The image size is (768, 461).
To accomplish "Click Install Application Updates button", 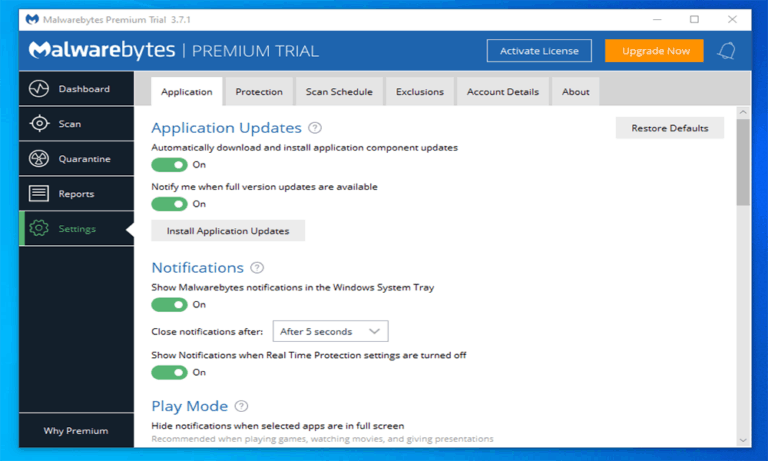I will click(x=228, y=231).
